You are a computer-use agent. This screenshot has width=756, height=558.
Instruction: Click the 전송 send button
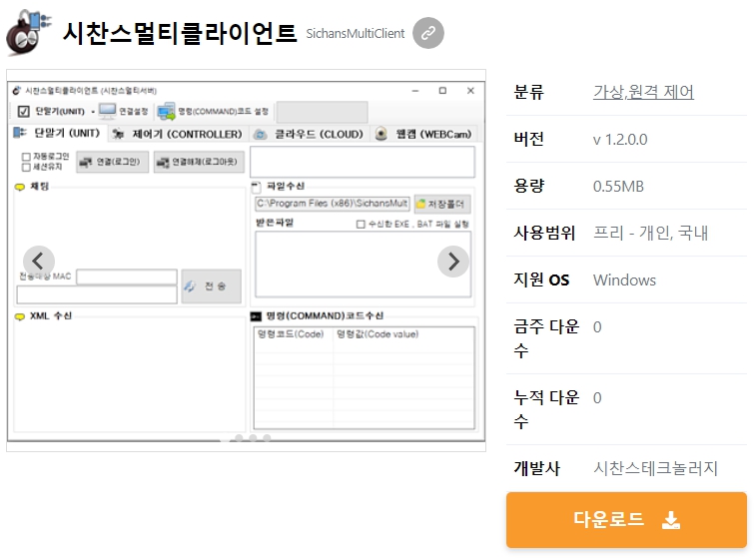click(211, 286)
